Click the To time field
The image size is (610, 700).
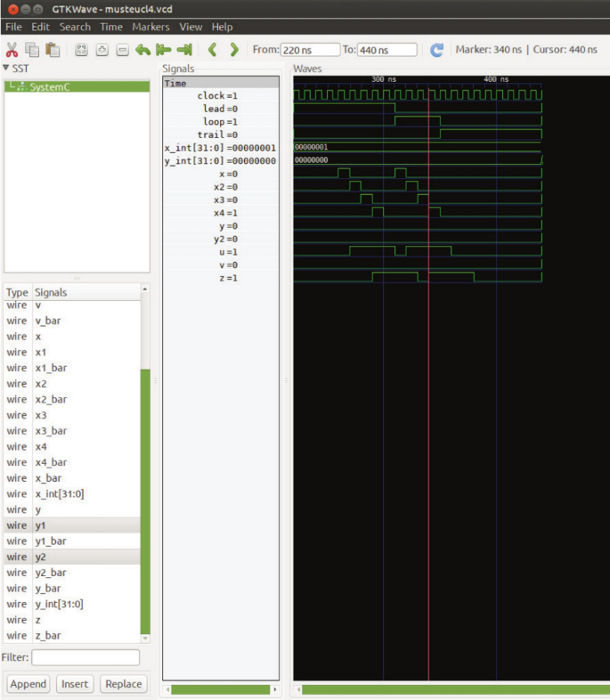point(386,50)
